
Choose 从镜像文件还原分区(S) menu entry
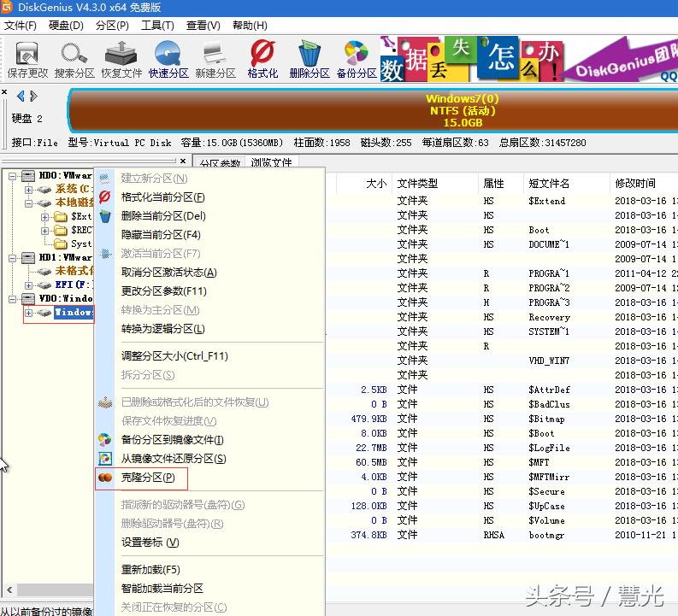pyautogui.click(x=174, y=459)
